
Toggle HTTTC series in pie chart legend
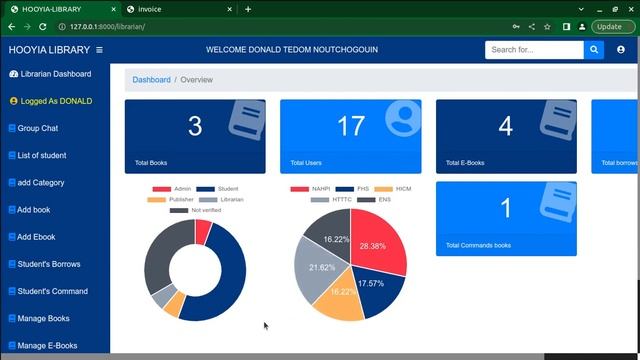tap(331, 200)
